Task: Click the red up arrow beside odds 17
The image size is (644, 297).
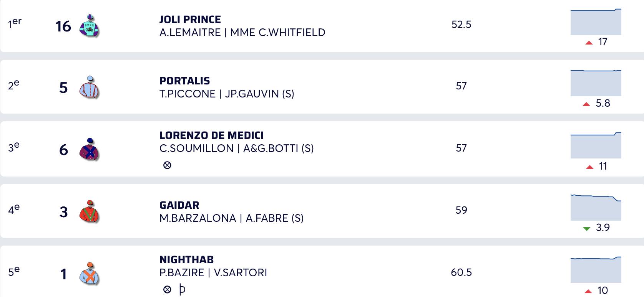Action: 589,43
